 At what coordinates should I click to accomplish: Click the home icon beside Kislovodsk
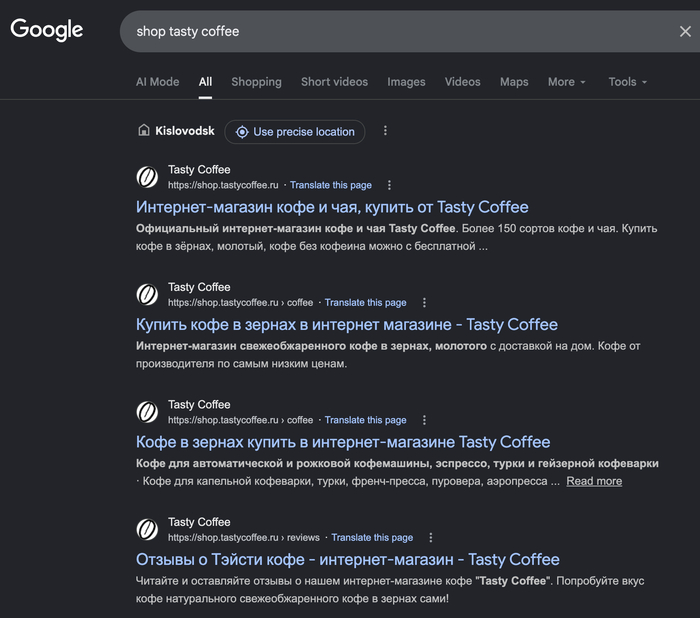point(144,130)
